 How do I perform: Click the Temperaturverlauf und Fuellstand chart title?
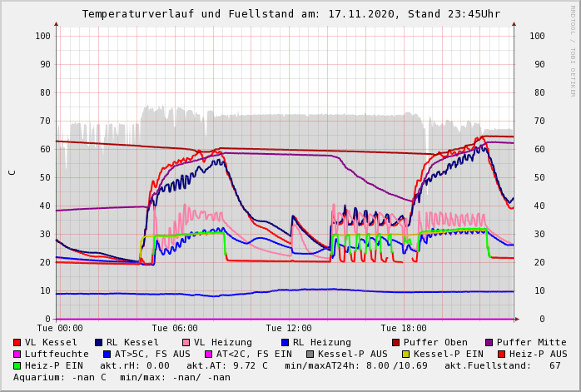pos(290,14)
